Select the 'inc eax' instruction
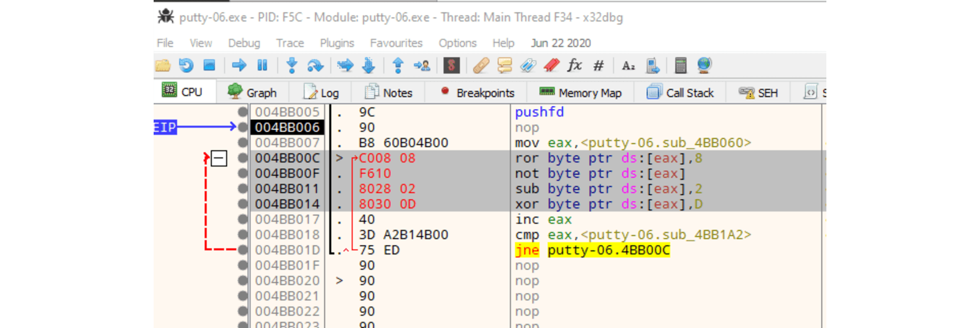Screen dimensions: 980x328 543,219
